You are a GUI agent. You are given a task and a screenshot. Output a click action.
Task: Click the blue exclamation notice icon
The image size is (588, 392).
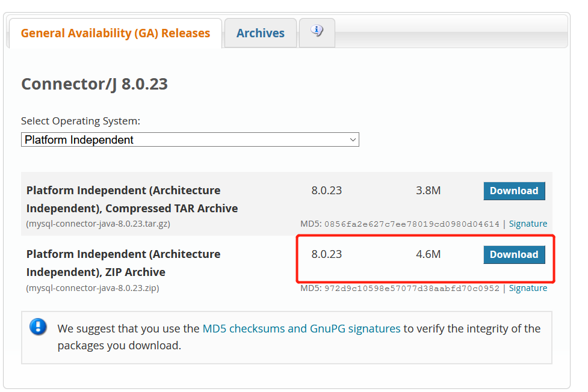(x=39, y=326)
